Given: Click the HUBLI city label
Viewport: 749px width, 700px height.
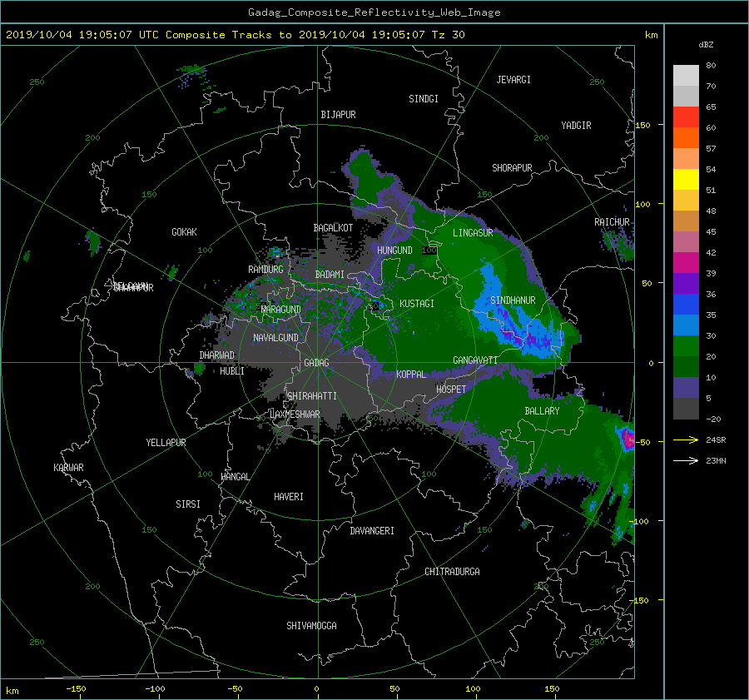Looking at the screenshot, I should point(231,371).
